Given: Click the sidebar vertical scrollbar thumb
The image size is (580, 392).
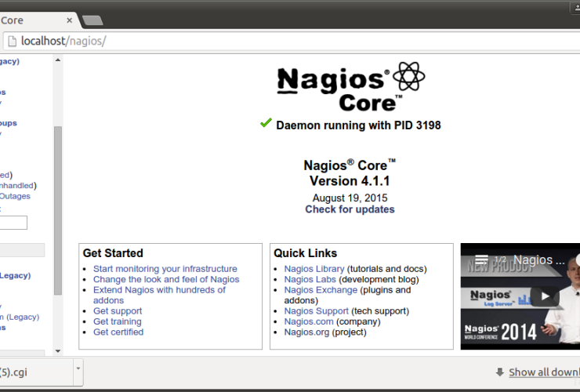Looking at the screenshot, I should click(x=57, y=212).
